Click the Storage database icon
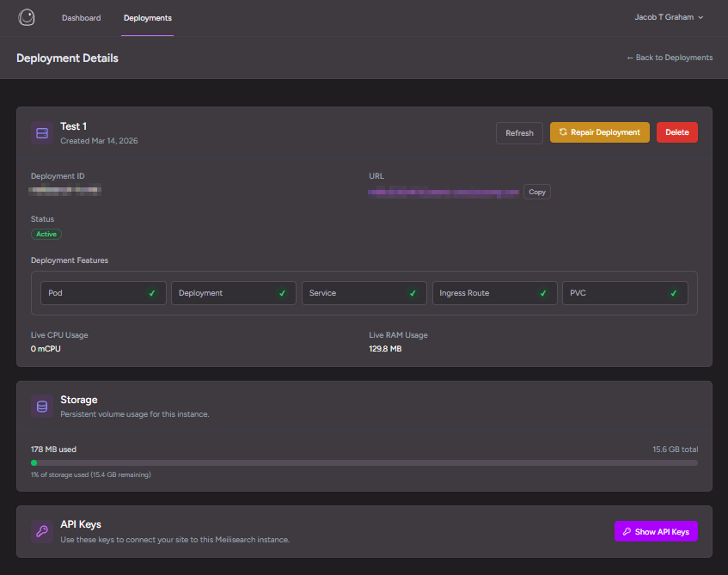This screenshot has height=575, width=728. pyautogui.click(x=41, y=406)
